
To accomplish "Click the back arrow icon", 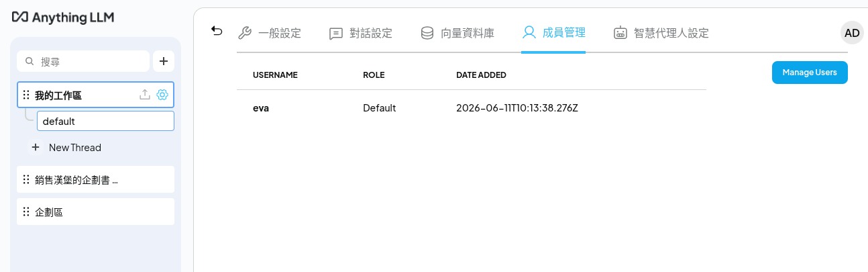I will pyautogui.click(x=217, y=31).
